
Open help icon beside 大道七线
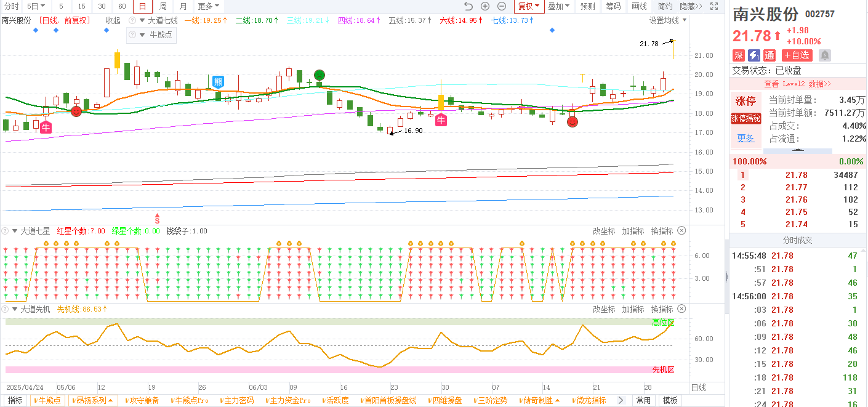point(132,20)
